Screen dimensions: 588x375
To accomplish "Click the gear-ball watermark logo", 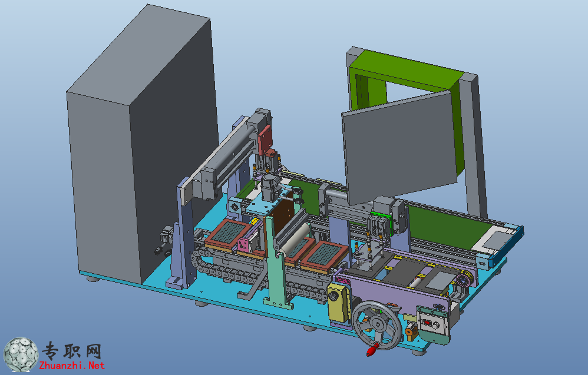I will pos(21,354).
